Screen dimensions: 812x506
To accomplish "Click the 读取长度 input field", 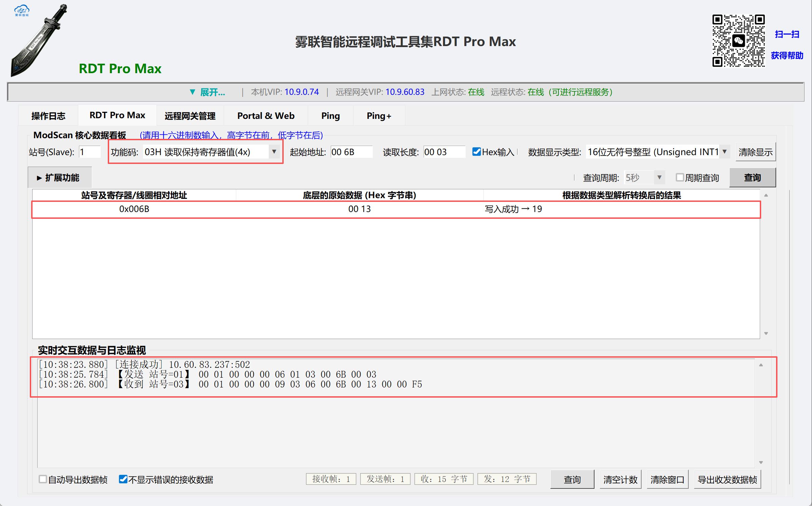I will tap(444, 152).
